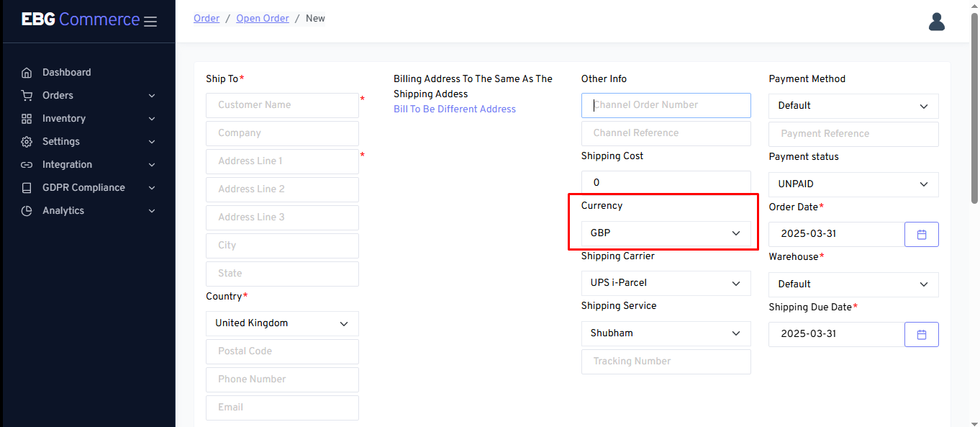Click the Analytics pie chart icon
This screenshot has width=980, height=427.
[x=27, y=211]
